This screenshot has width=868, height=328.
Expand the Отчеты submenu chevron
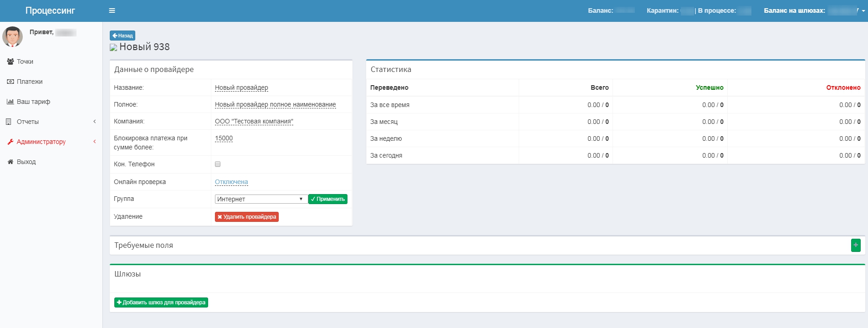point(95,122)
